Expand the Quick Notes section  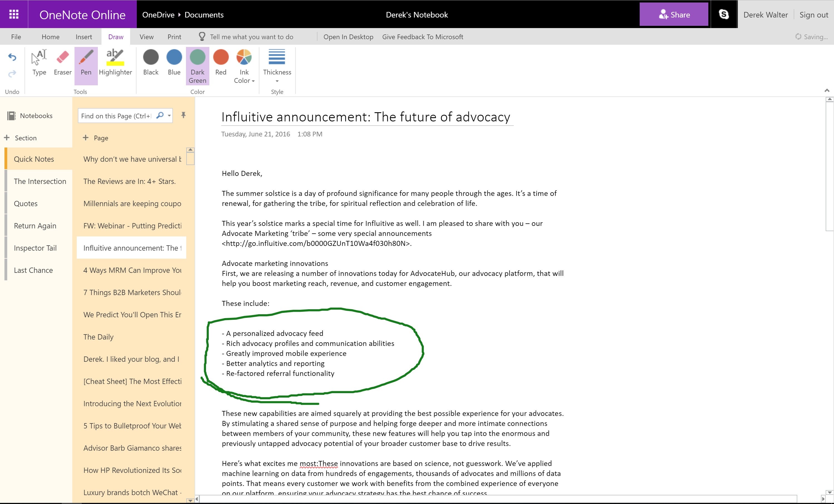click(34, 159)
